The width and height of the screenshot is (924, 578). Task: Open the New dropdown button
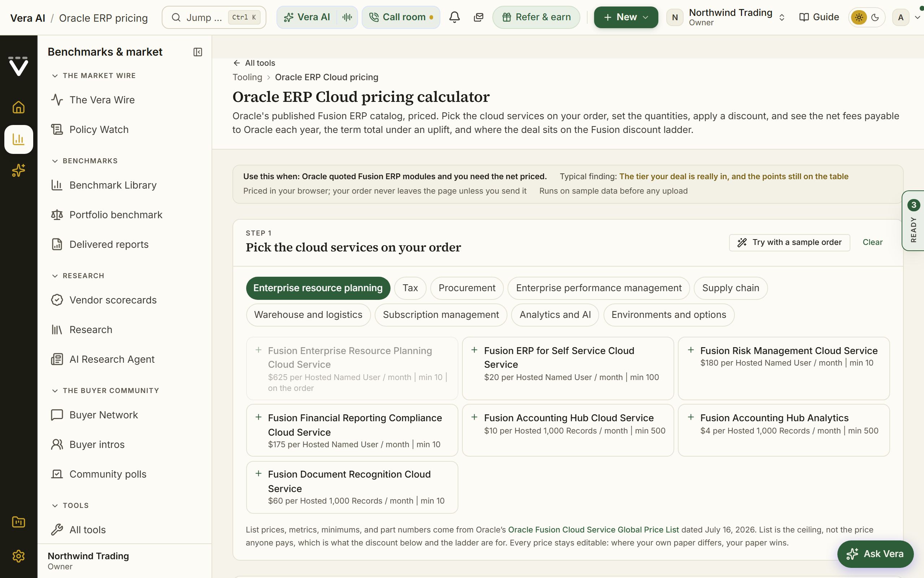click(x=626, y=17)
